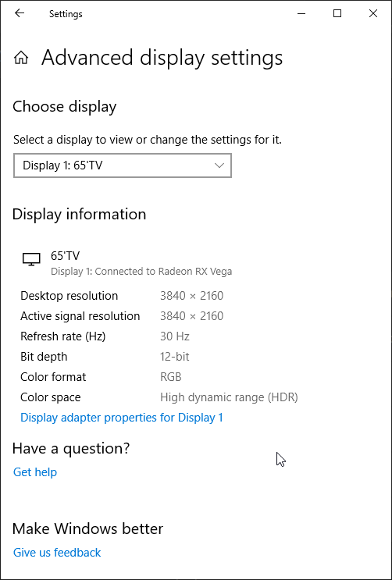Click the 30 Hz refresh rate value

point(175,336)
